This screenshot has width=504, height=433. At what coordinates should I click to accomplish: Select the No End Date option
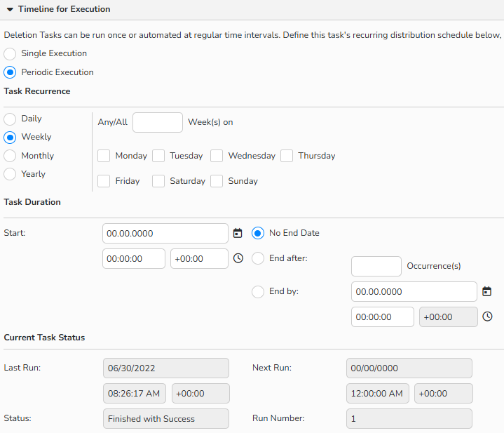coord(258,233)
